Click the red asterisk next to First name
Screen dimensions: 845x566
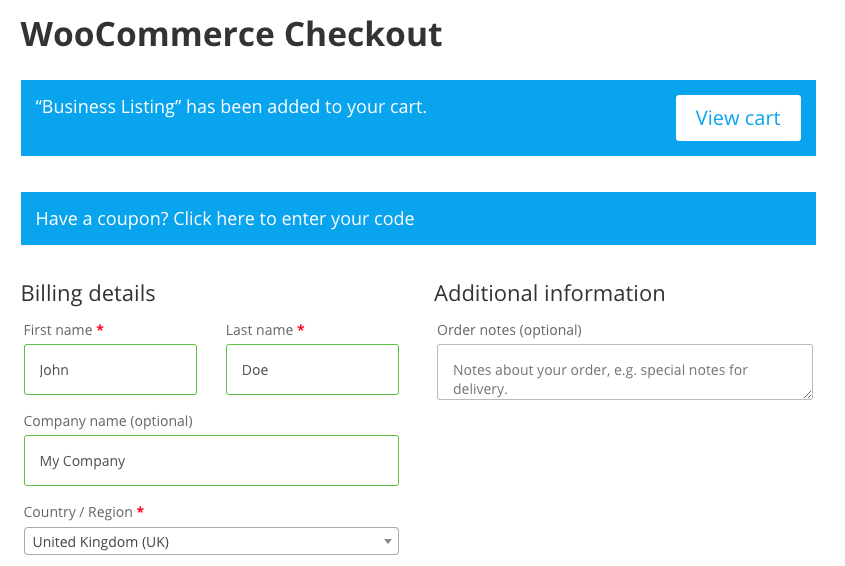click(x=100, y=328)
